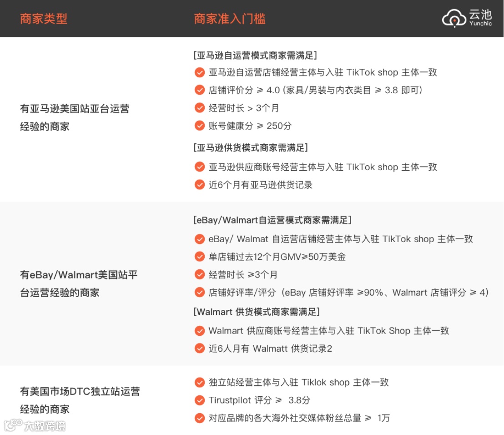Click text 亚马逊供应商账号经营主体与入驻 TikTok shop
Viewport: 504px width, 435px height.
point(303,167)
